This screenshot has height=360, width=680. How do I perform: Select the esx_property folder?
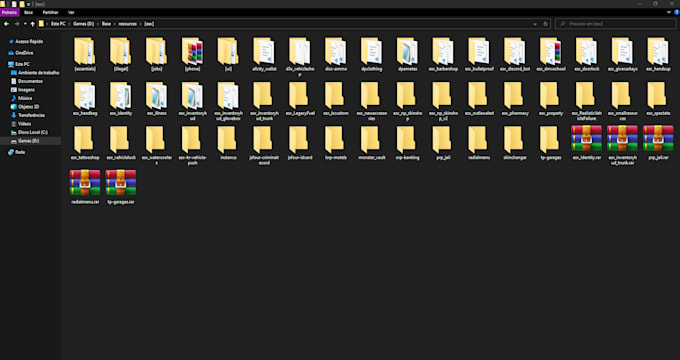(x=551, y=98)
